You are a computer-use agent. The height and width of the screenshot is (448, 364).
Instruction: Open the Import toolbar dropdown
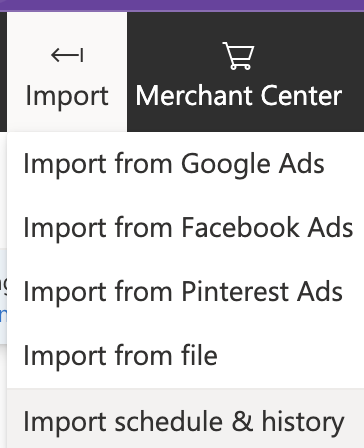click(67, 72)
